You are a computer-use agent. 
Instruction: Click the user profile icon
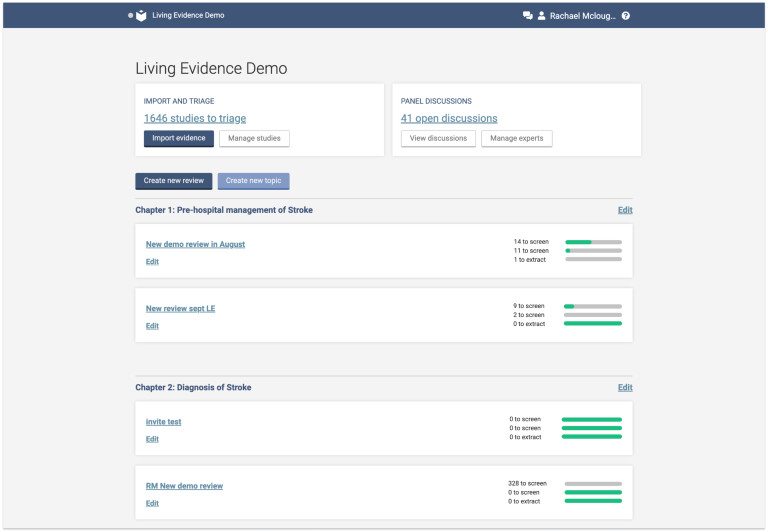[x=541, y=15]
